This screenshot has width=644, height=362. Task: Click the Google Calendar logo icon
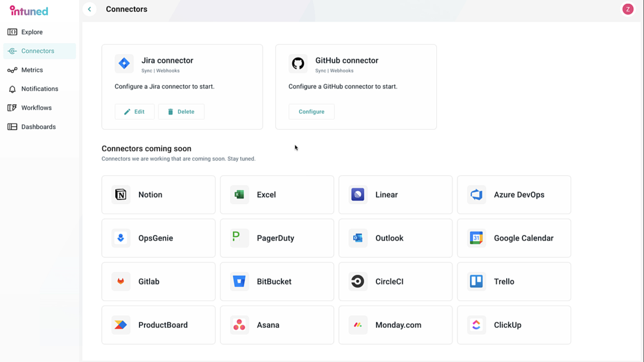point(476,238)
